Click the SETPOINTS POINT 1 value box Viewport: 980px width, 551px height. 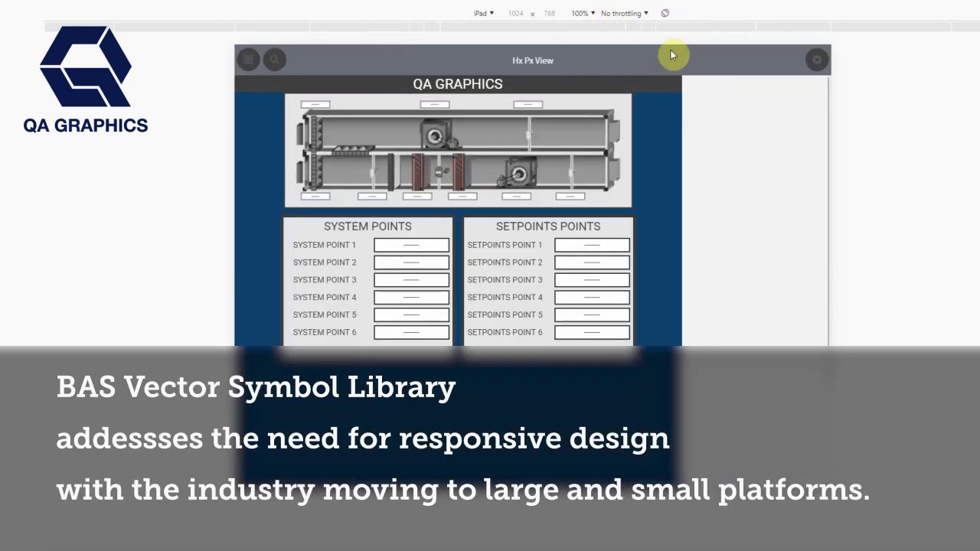point(592,245)
